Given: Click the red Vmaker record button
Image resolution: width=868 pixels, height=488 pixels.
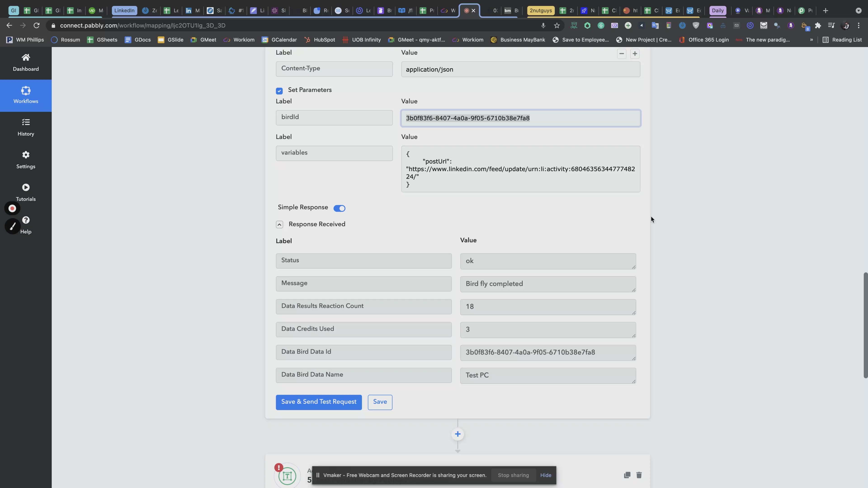Looking at the screenshot, I should tap(12, 209).
